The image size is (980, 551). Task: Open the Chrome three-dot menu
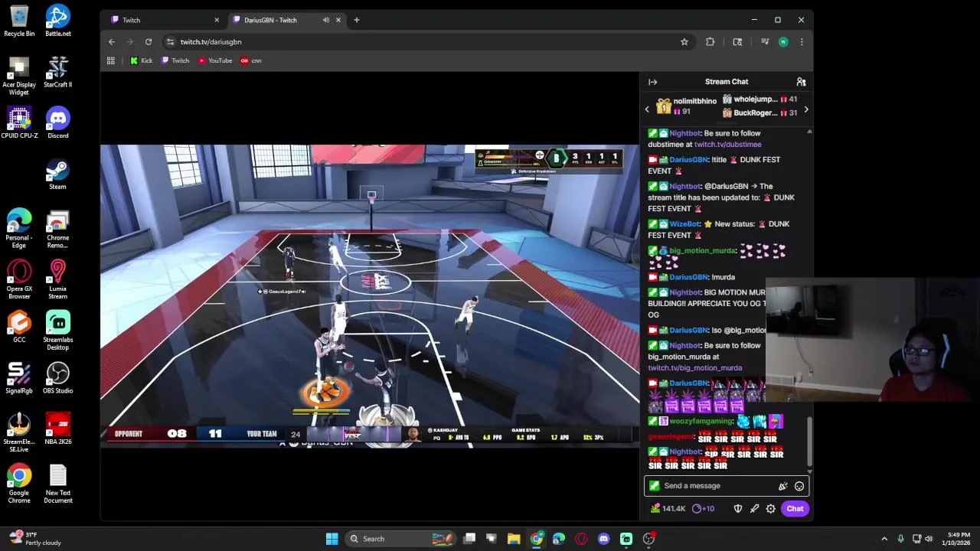tap(802, 42)
